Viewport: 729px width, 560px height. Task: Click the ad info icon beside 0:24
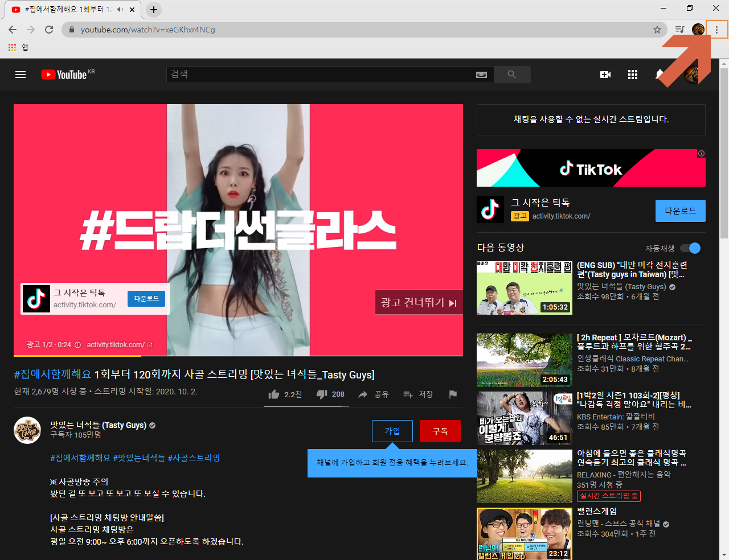pyautogui.click(x=78, y=345)
